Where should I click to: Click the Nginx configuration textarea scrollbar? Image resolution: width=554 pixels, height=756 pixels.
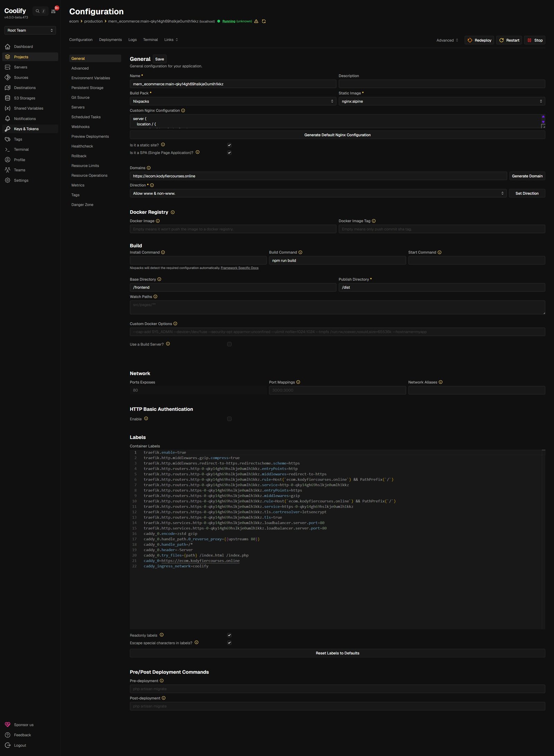pos(543,120)
